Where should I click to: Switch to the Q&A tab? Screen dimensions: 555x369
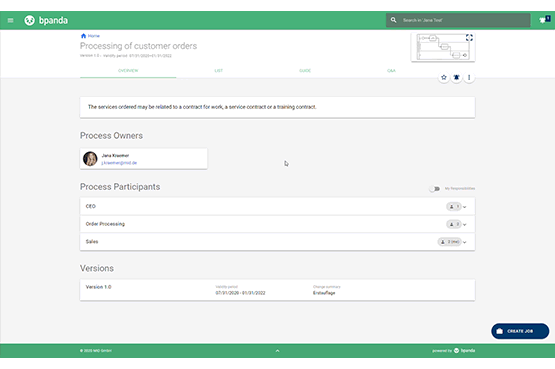pyautogui.click(x=391, y=71)
